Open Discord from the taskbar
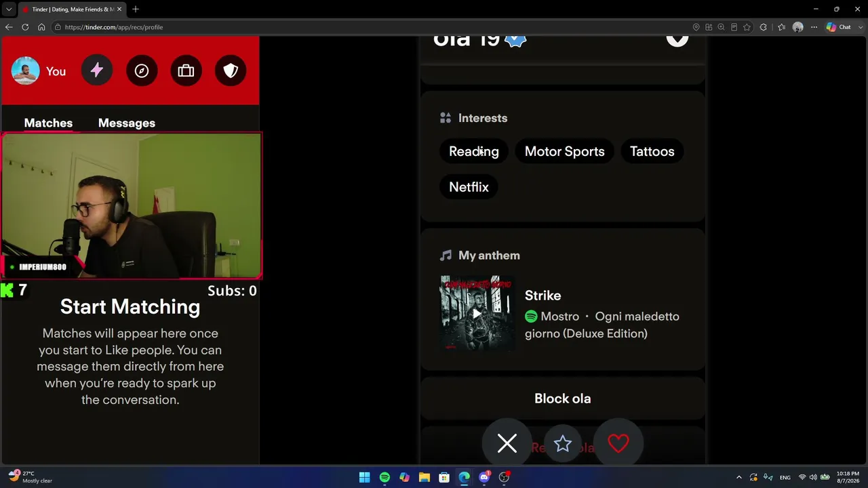 click(484, 477)
